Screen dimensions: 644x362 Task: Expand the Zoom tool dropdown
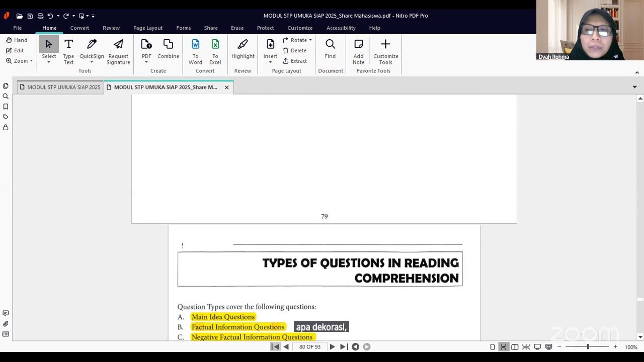click(x=31, y=61)
